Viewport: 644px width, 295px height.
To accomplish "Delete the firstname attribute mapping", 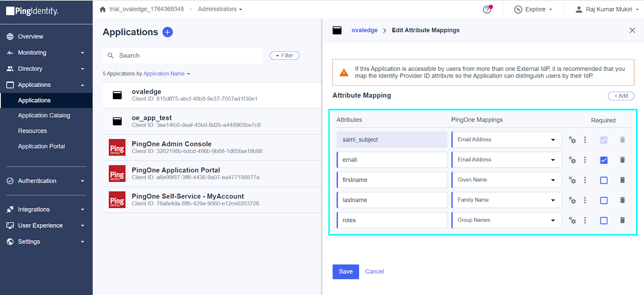I will click(x=622, y=180).
